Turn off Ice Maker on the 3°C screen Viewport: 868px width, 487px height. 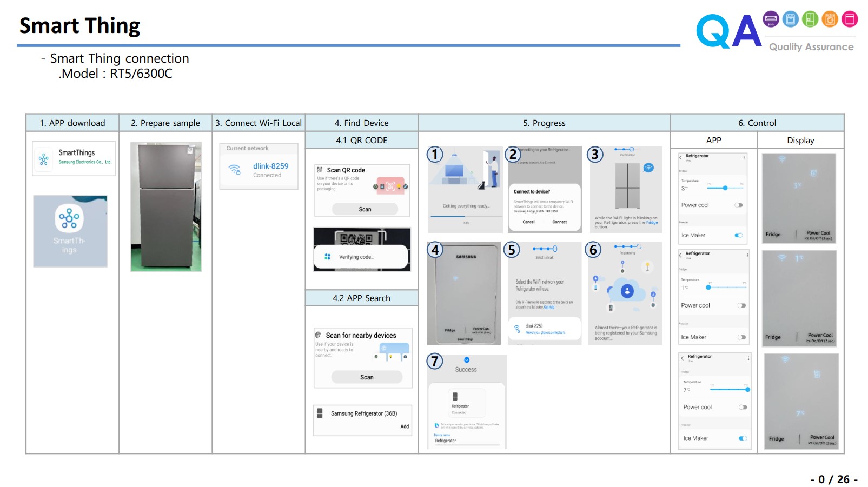click(x=739, y=235)
